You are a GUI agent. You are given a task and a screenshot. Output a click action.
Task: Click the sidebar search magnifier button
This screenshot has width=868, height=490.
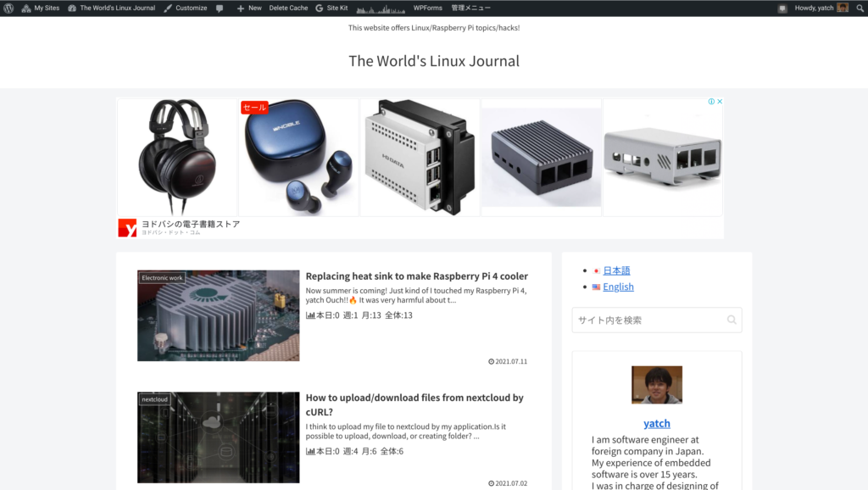(732, 320)
